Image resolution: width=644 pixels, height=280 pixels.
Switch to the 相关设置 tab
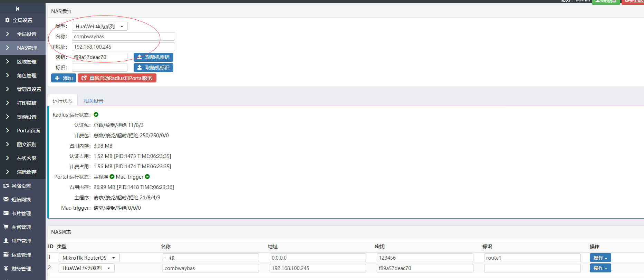point(94,101)
